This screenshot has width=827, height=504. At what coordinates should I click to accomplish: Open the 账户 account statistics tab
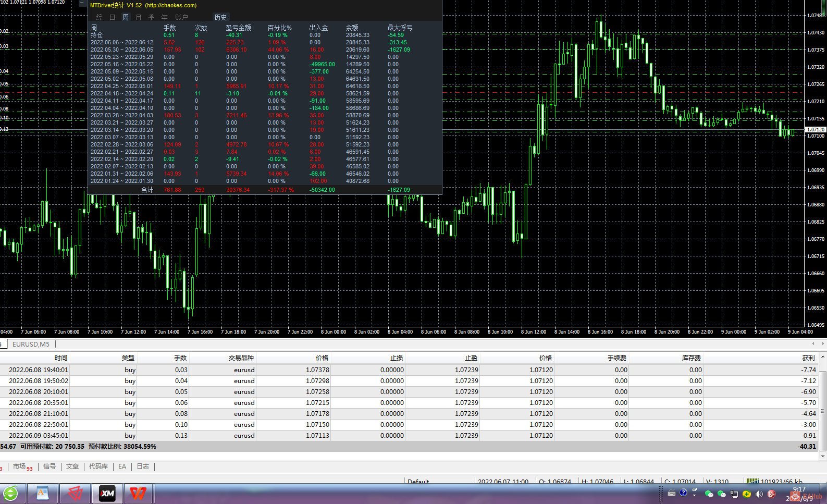point(181,17)
